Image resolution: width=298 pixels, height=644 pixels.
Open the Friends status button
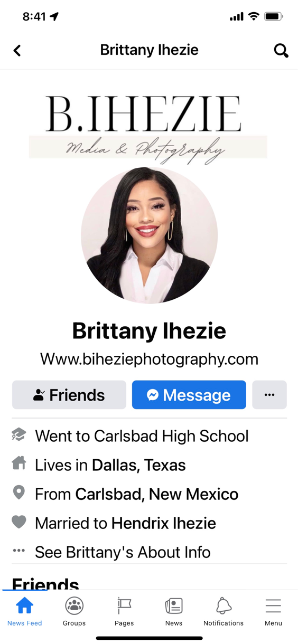tap(69, 395)
